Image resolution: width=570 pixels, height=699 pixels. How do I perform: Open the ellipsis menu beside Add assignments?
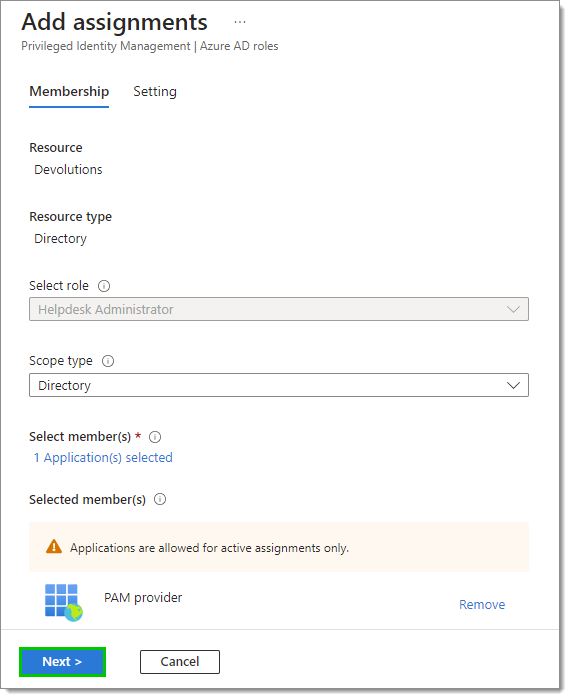[240, 22]
